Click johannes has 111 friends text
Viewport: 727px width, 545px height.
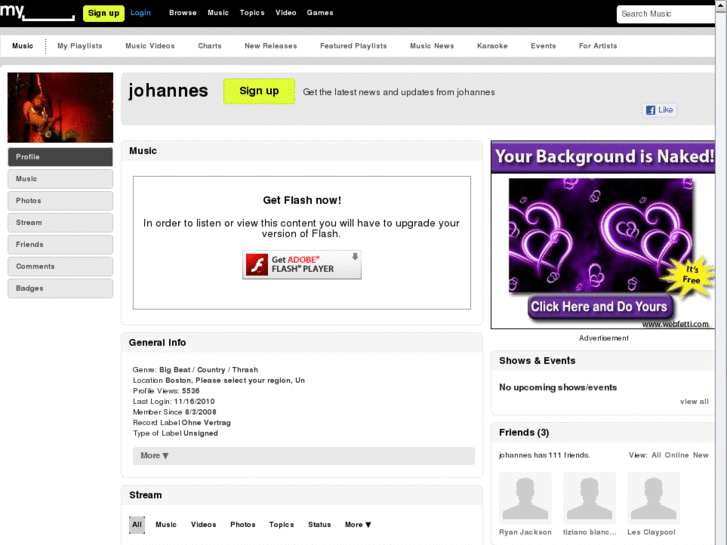[x=544, y=455]
